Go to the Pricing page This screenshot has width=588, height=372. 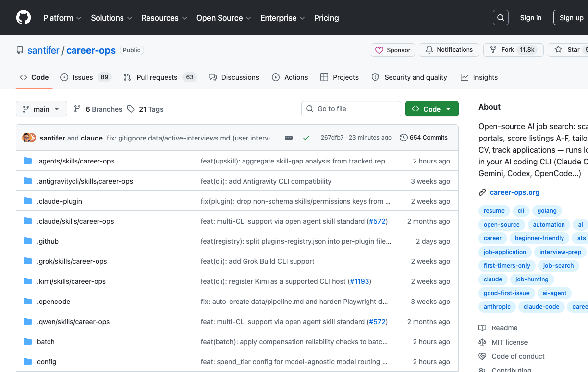(326, 18)
